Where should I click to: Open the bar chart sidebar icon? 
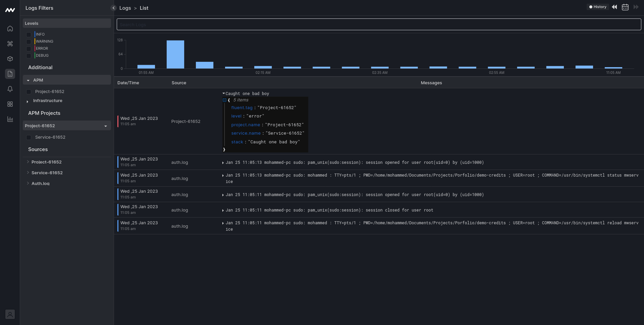click(10, 119)
